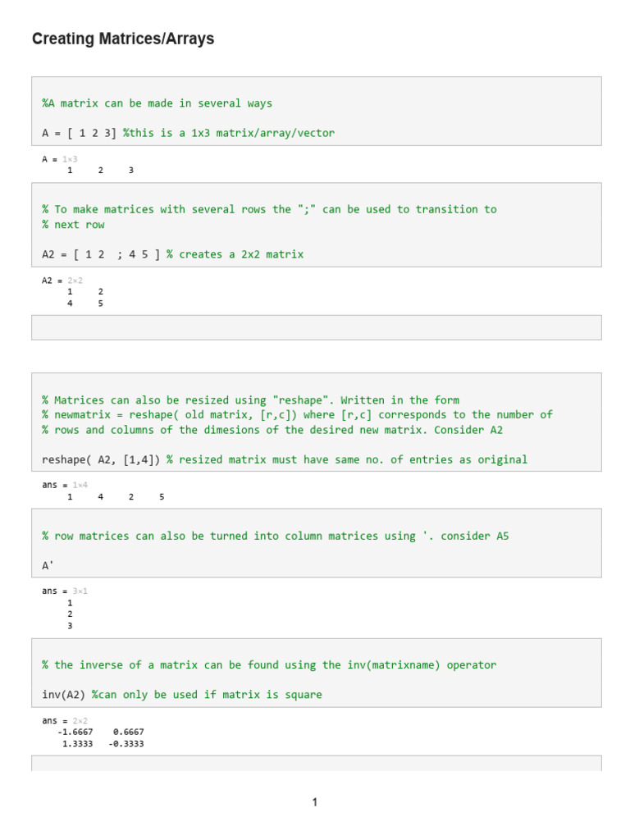Click the value -1.6667 in the inverse output
630x840 pixels.
[x=75, y=732]
